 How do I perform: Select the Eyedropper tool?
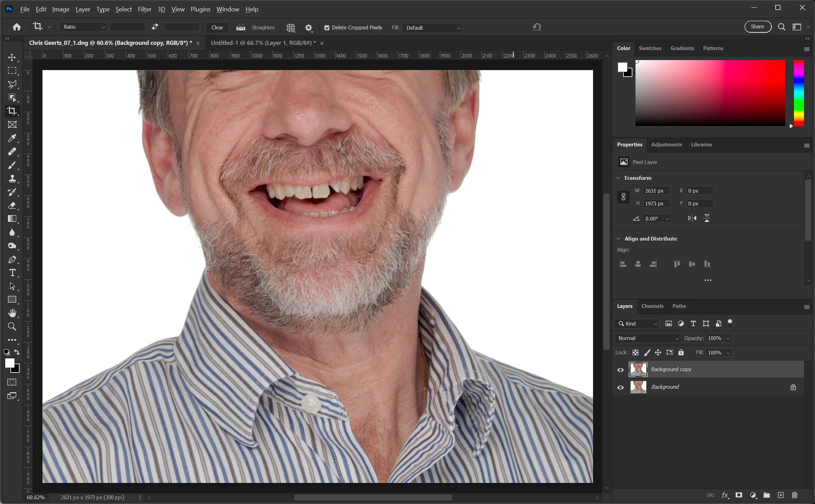point(12,138)
